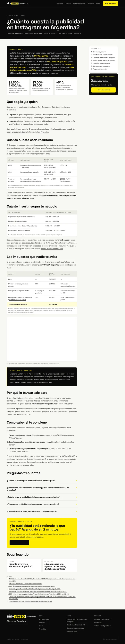The image size is (125, 644).
Task: Jump to 'Los impuestos que nadie te avisa' index link
Action: (104, 61)
